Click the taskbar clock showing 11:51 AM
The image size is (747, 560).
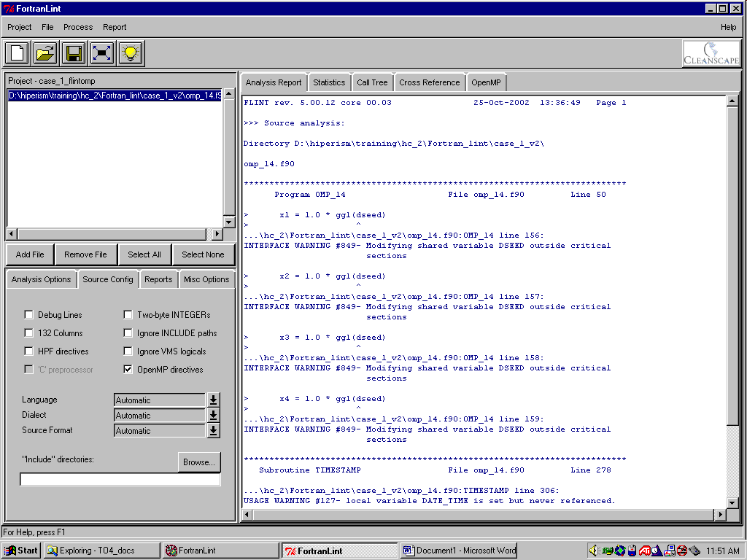[723, 551]
